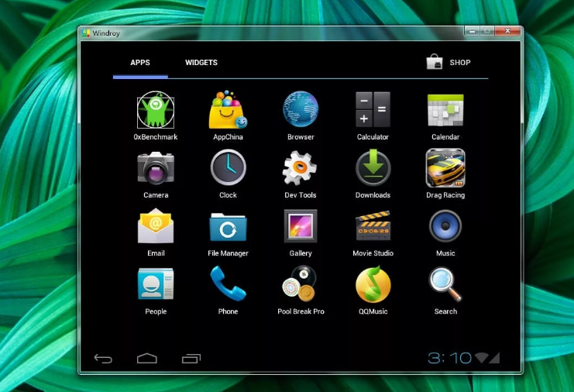Tap the Android back navigation button
Viewport: 574px width, 392px height.
tap(103, 359)
